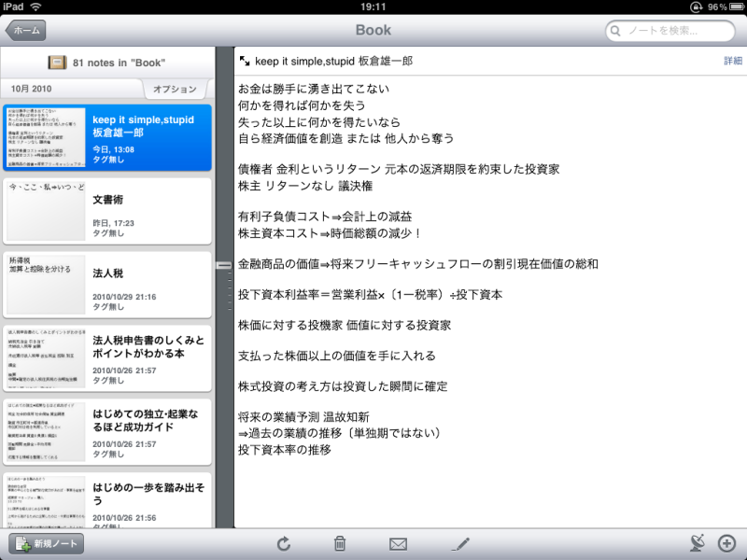Edit note with pencil icon

(460, 543)
